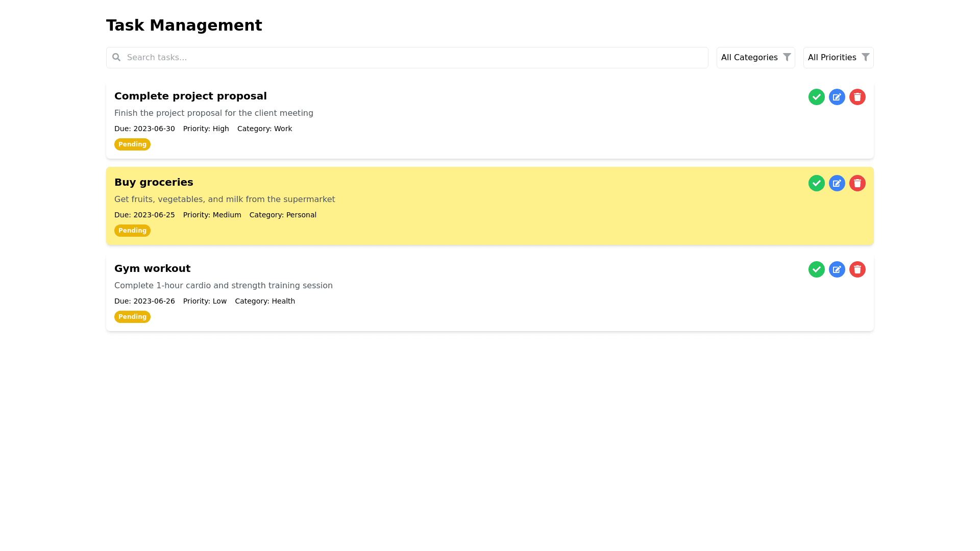The image size is (980, 551).
Task: Open the All Categories filter dropdown
Action: 749,58
